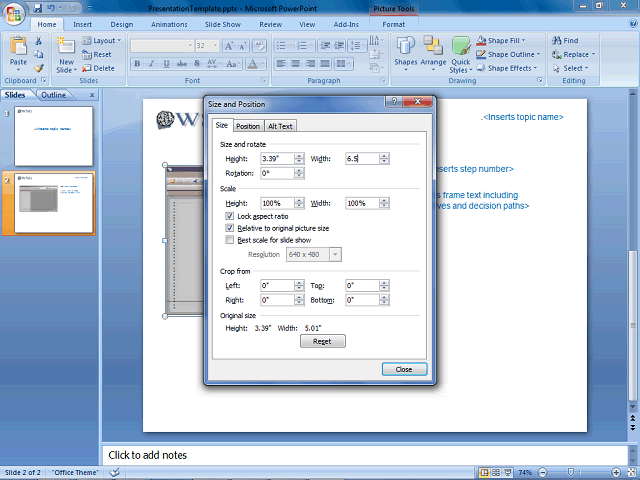
Task: Adjust the zoom slider handle
Action: tap(571, 472)
